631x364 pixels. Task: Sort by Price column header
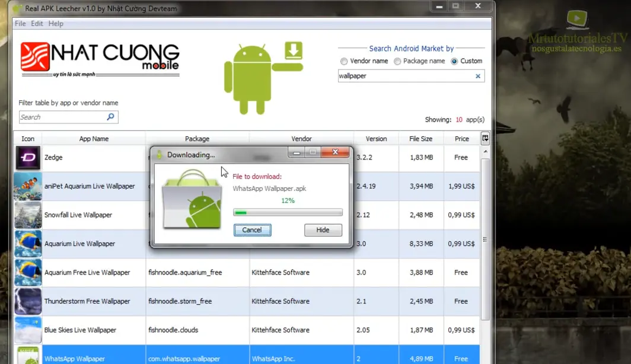[x=461, y=139]
